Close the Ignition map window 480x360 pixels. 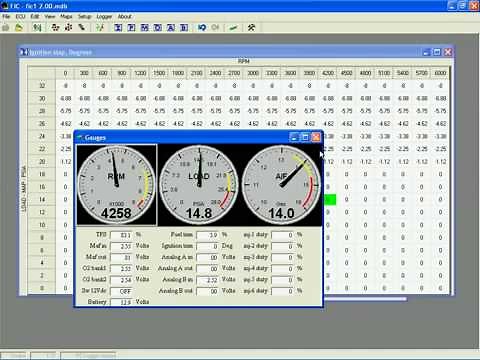pyautogui.click(x=448, y=52)
